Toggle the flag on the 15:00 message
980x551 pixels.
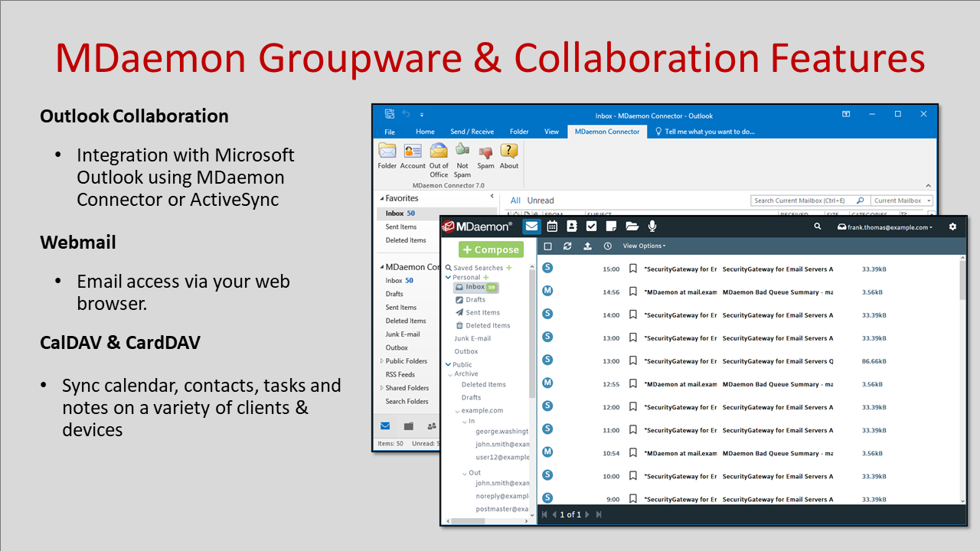coord(633,269)
